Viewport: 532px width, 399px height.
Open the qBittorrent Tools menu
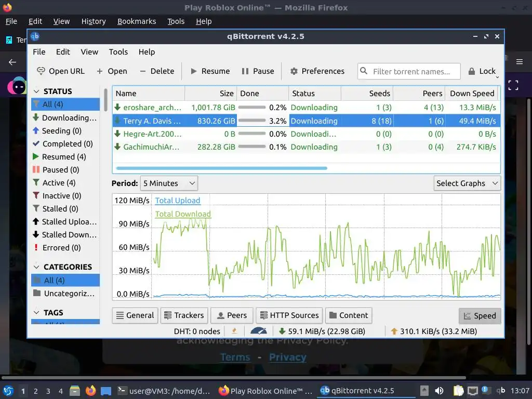click(118, 52)
